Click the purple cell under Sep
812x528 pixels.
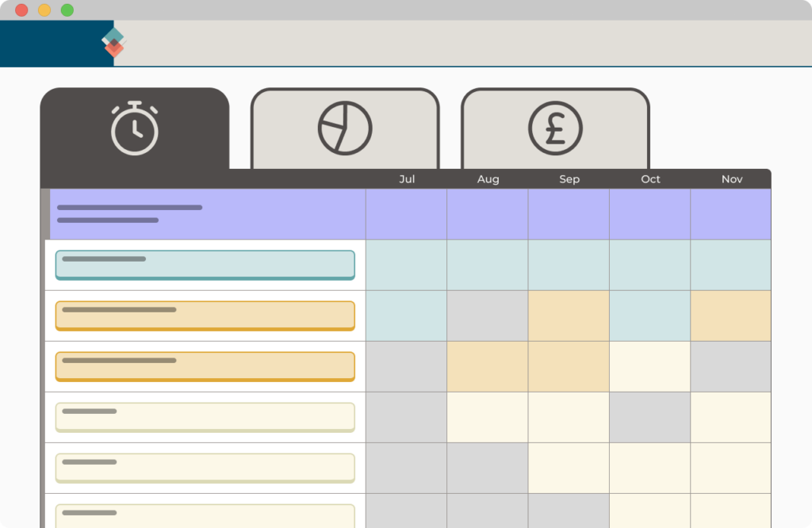pyautogui.click(x=569, y=214)
